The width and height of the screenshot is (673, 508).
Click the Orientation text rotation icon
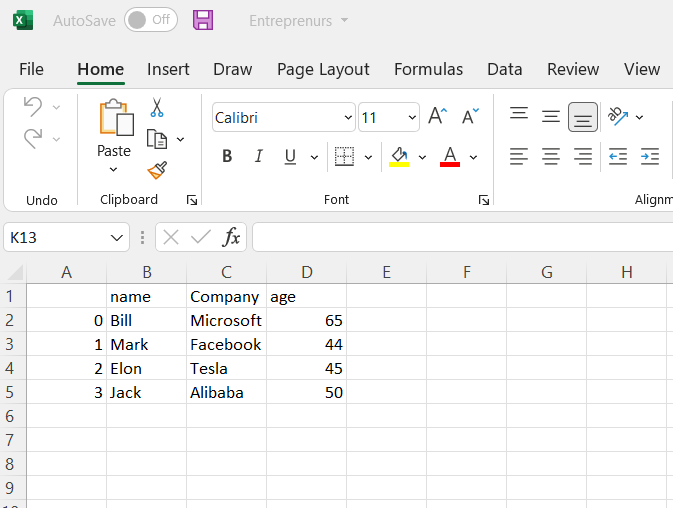pyautogui.click(x=618, y=116)
